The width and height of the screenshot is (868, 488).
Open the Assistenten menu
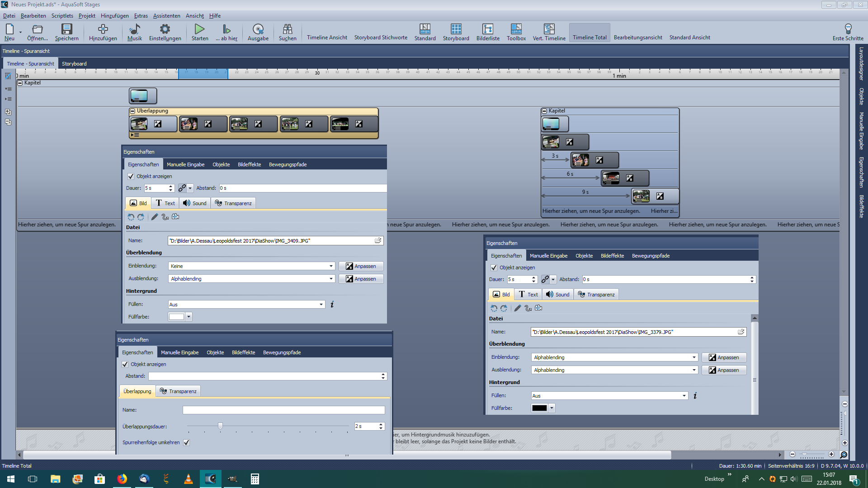(x=166, y=16)
